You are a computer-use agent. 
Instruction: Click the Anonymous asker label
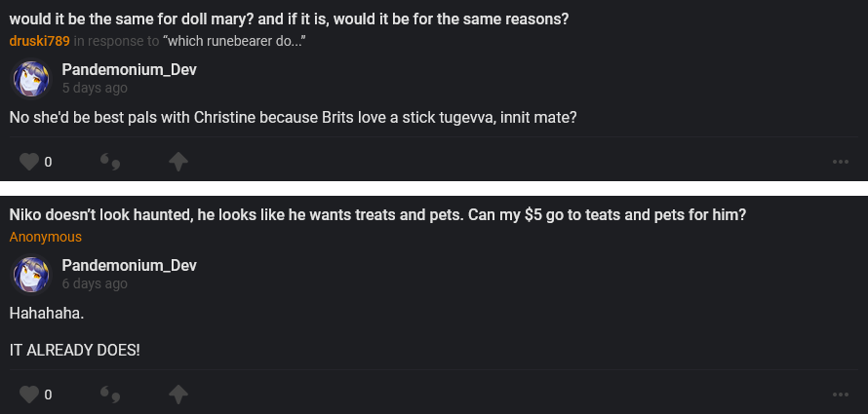point(46,237)
